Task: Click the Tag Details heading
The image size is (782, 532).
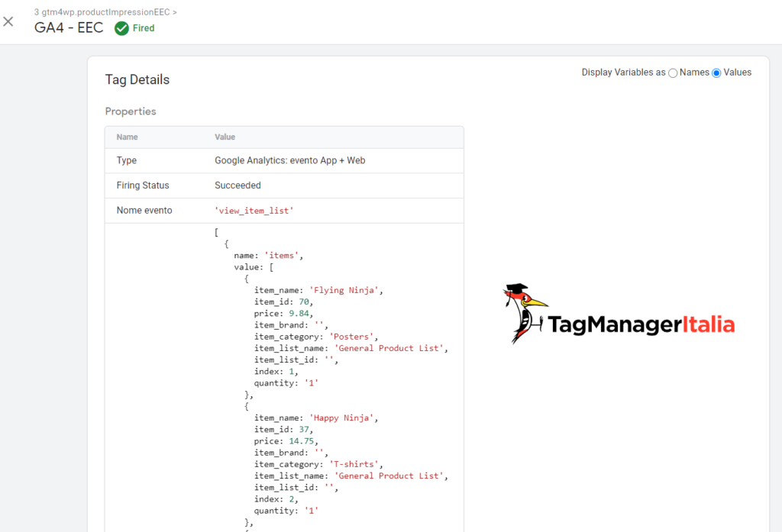Action: coord(137,80)
